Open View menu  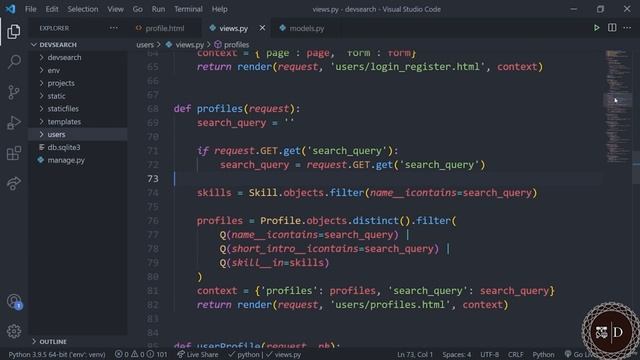tap(116, 9)
